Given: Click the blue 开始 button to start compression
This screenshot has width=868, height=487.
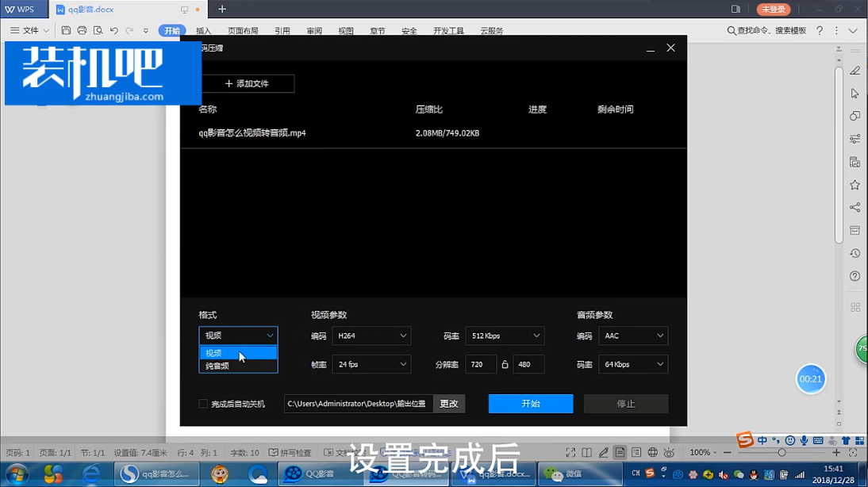Looking at the screenshot, I should [530, 404].
